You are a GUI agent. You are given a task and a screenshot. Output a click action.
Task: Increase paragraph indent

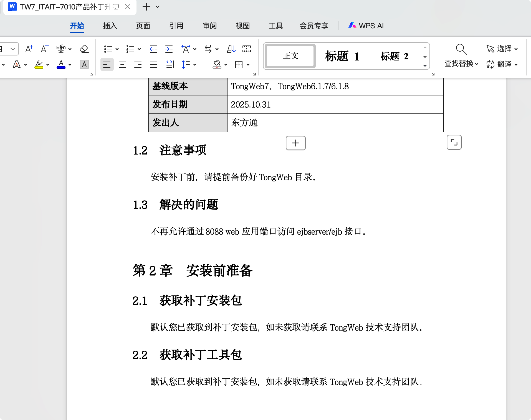pos(169,49)
